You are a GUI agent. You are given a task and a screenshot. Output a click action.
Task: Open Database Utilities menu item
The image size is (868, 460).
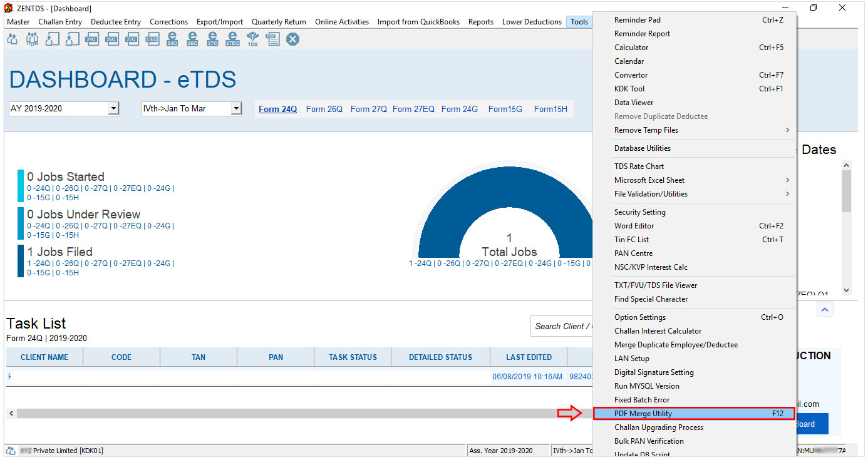(x=695, y=148)
